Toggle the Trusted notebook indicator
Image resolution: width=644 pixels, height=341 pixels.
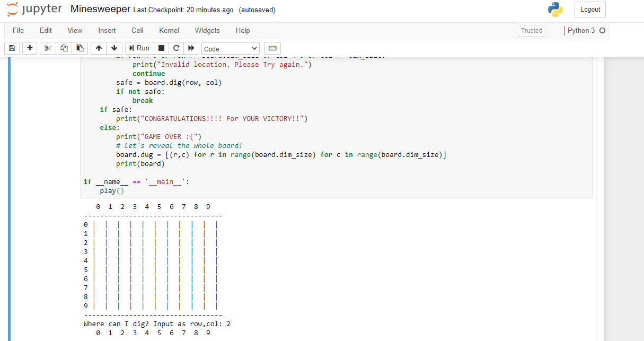tap(532, 31)
